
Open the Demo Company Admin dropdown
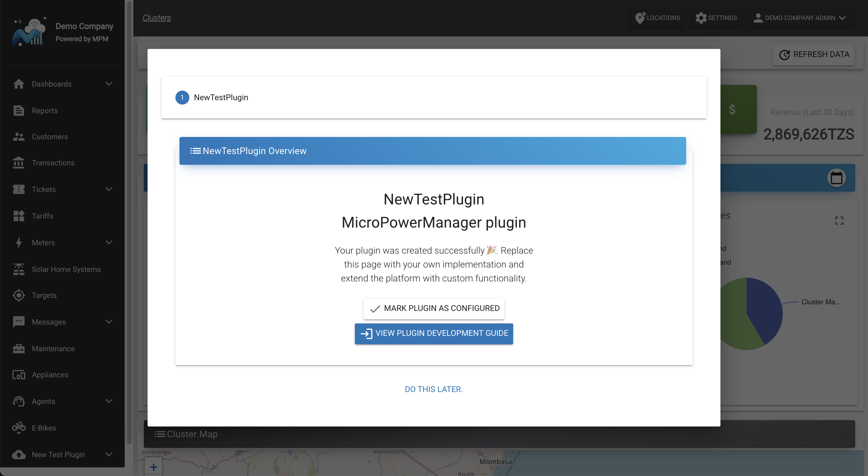pos(800,18)
